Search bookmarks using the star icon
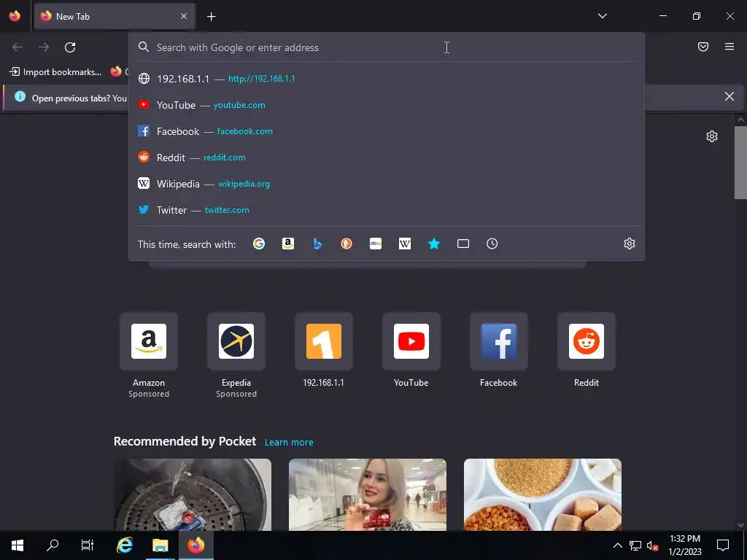This screenshot has width=747, height=560. [434, 244]
